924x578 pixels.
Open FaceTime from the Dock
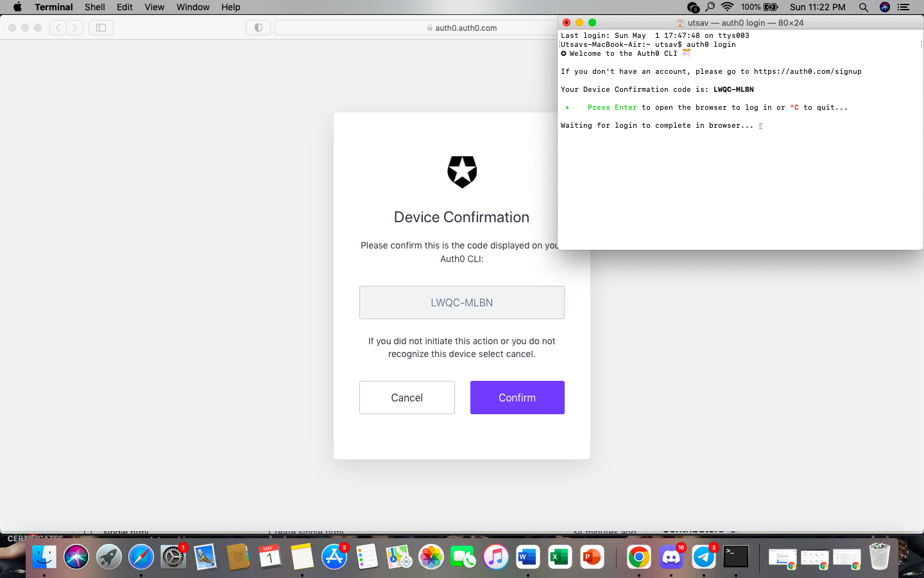[x=463, y=557]
